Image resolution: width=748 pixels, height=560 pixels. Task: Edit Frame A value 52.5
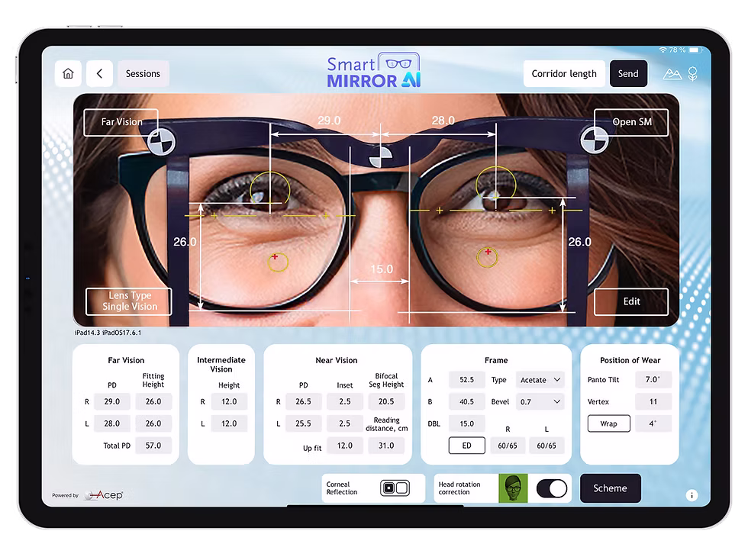point(466,380)
